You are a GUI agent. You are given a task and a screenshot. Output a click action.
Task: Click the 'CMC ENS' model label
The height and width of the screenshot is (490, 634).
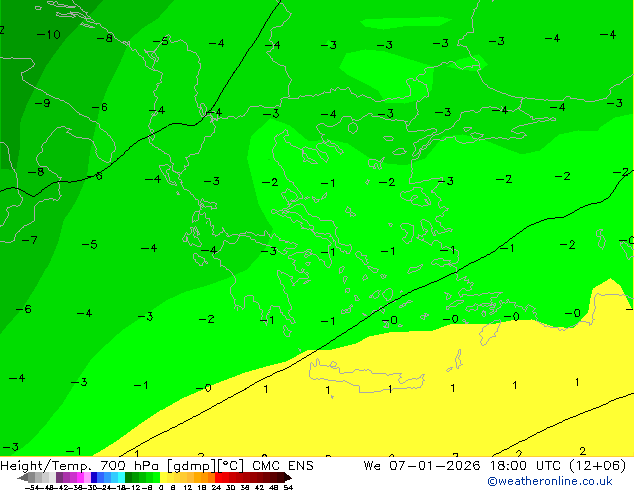tap(283, 466)
